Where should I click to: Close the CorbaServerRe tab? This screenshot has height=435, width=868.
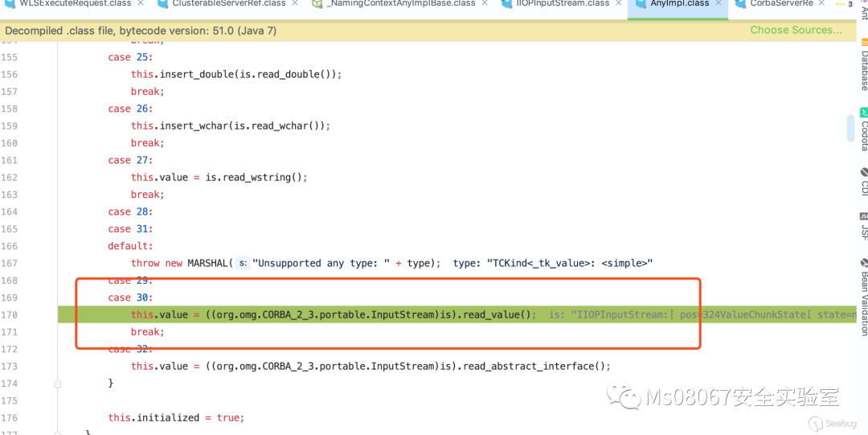pyautogui.click(x=821, y=3)
